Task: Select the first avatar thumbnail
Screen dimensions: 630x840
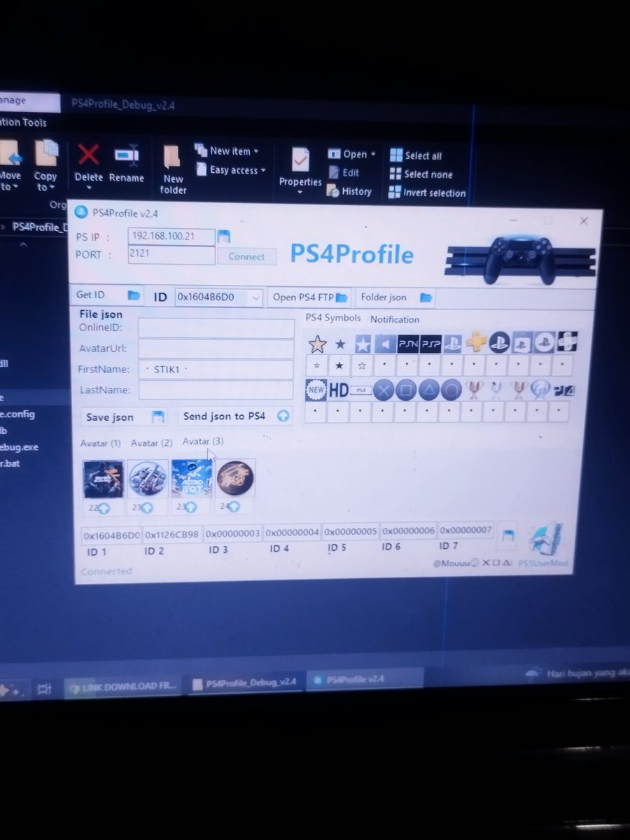Action: coord(104,479)
